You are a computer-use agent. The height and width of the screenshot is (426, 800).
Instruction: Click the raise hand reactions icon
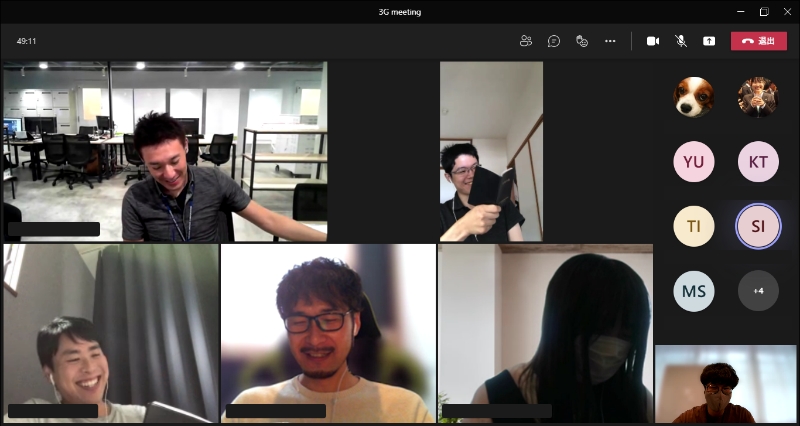coord(582,41)
